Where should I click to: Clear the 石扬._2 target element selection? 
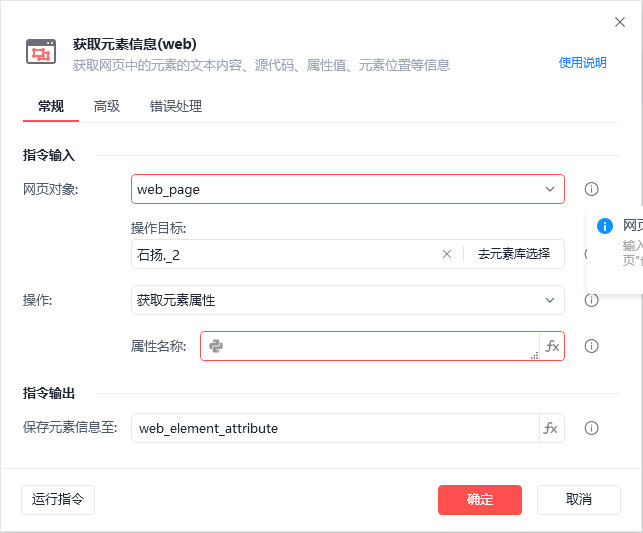point(447,254)
